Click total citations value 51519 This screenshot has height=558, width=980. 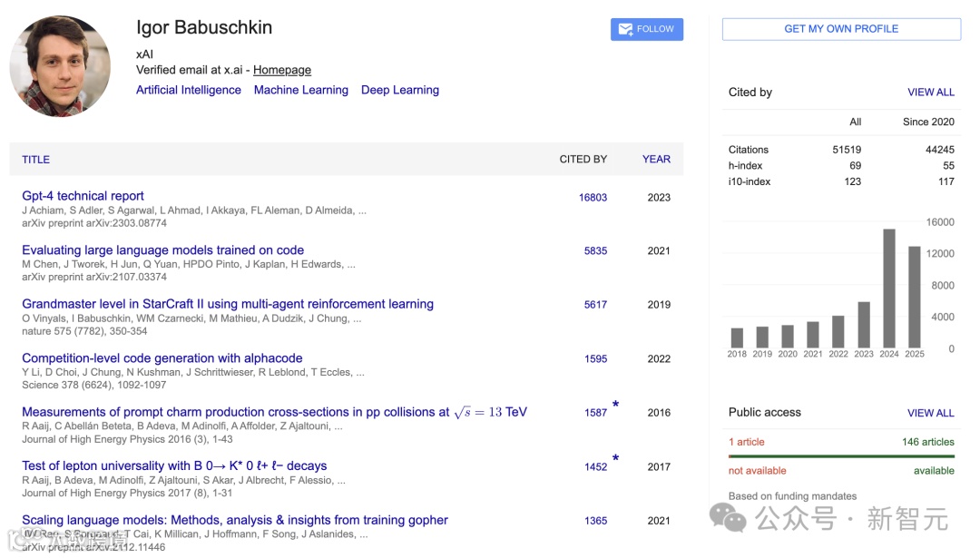click(x=847, y=150)
